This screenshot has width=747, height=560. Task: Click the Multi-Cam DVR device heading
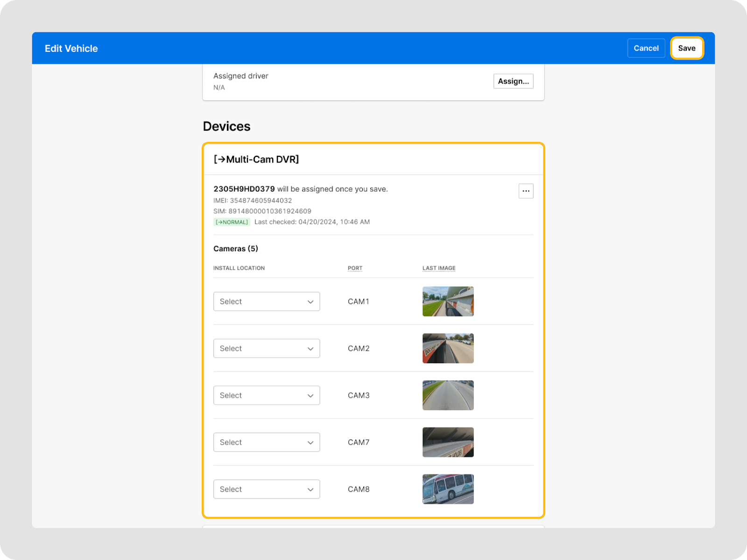tap(256, 160)
